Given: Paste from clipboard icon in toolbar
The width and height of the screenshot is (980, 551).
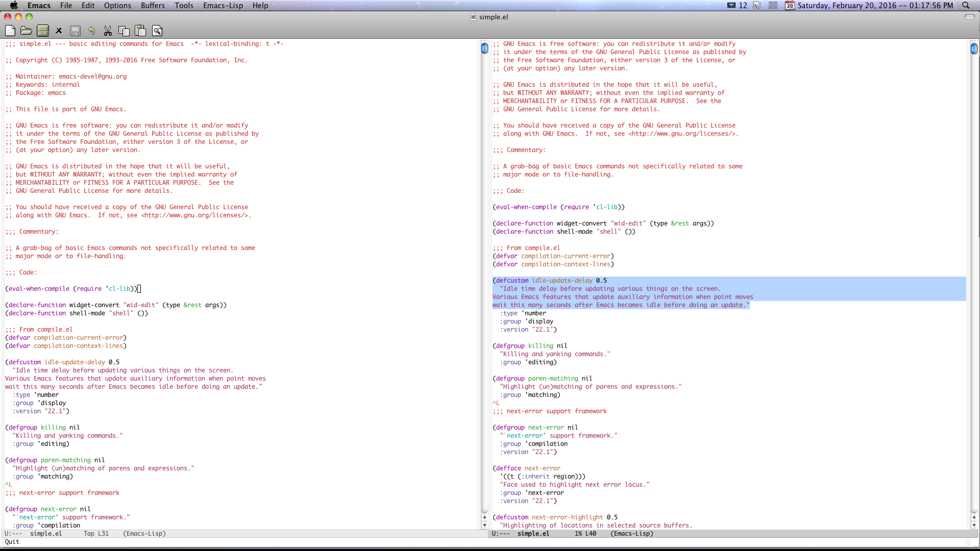Looking at the screenshot, I should coord(140,31).
